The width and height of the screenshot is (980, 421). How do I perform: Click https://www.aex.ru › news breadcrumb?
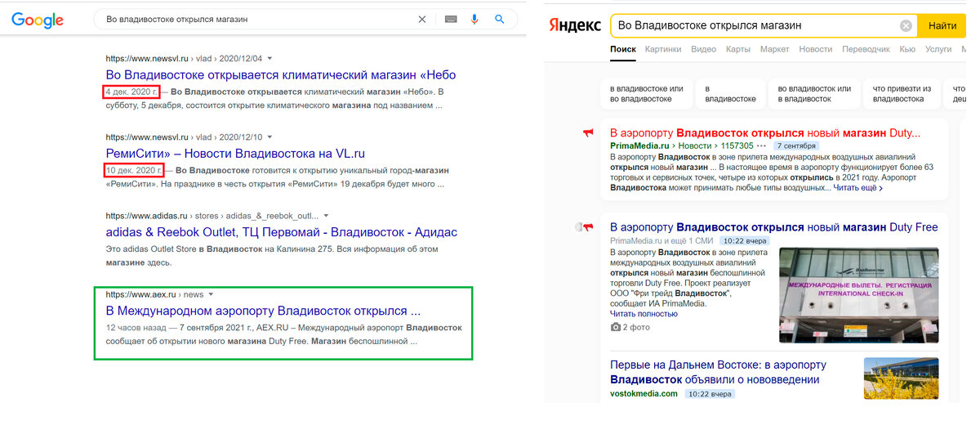click(x=154, y=294)
